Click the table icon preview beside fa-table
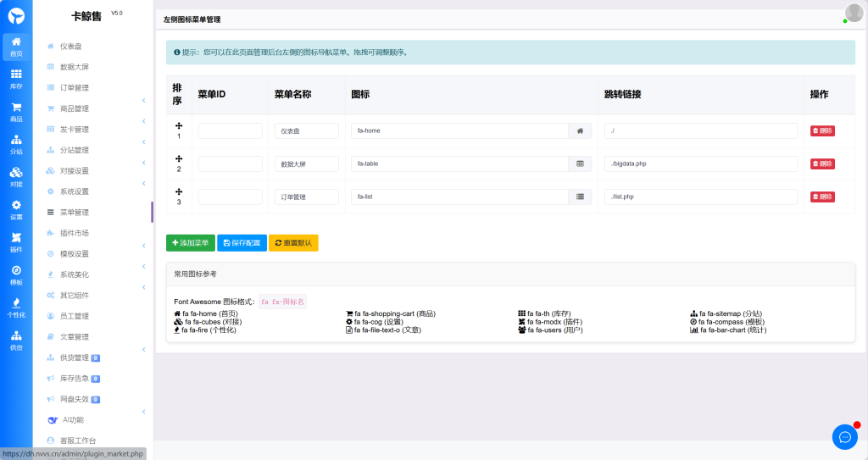 coord(580,163)
